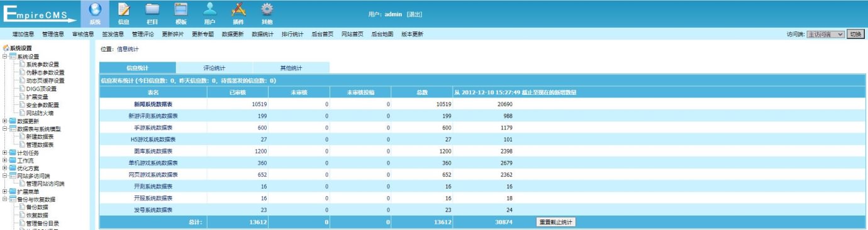Screen dimensions: 868x230
Task: Click the 重置截止统计 button
Action: tap(555, 222)
